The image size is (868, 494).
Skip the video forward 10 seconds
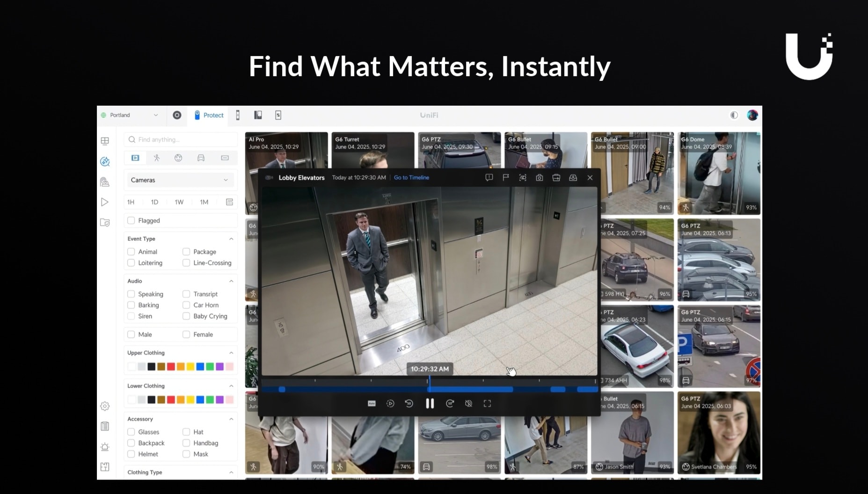(x=450, y=403)
